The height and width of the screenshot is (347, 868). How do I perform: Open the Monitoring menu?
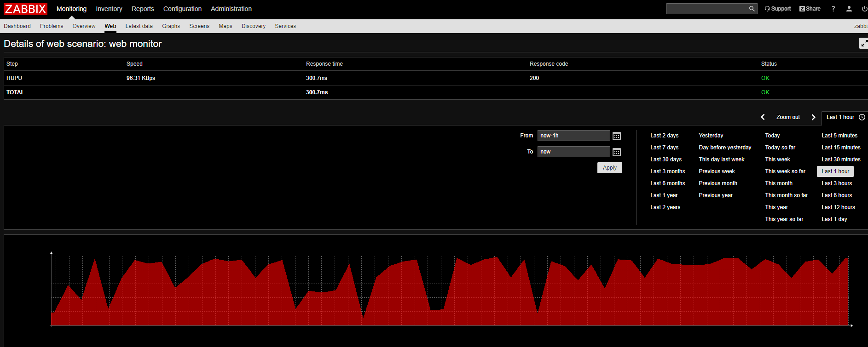(71, 9)
